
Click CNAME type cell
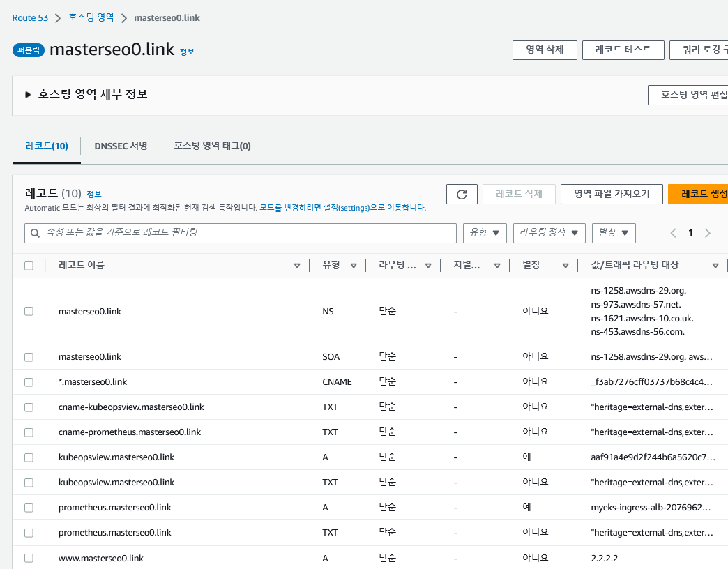(337, 382)
